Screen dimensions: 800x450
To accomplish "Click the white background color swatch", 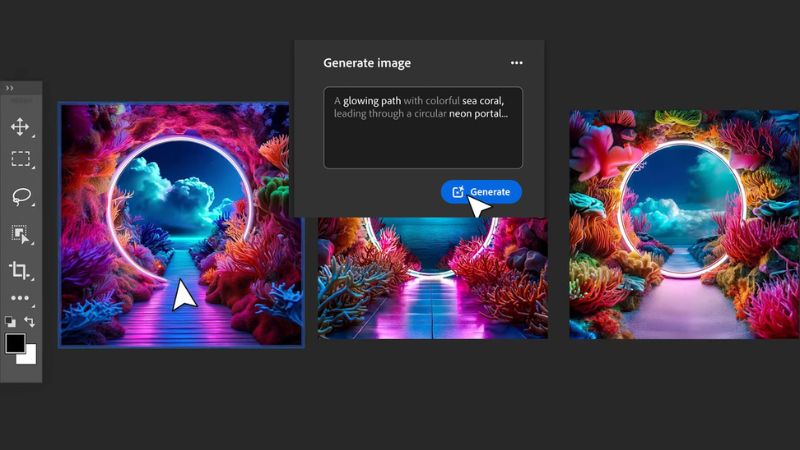I will coord(29,357).
